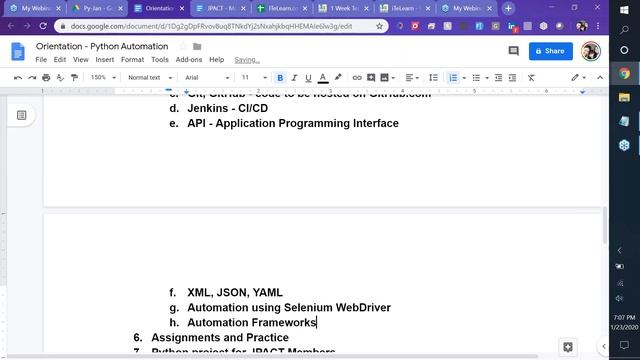Click the blue Share button
This screenshot has width=640, height=360.
pyautogui.click(x=551, y=51)
